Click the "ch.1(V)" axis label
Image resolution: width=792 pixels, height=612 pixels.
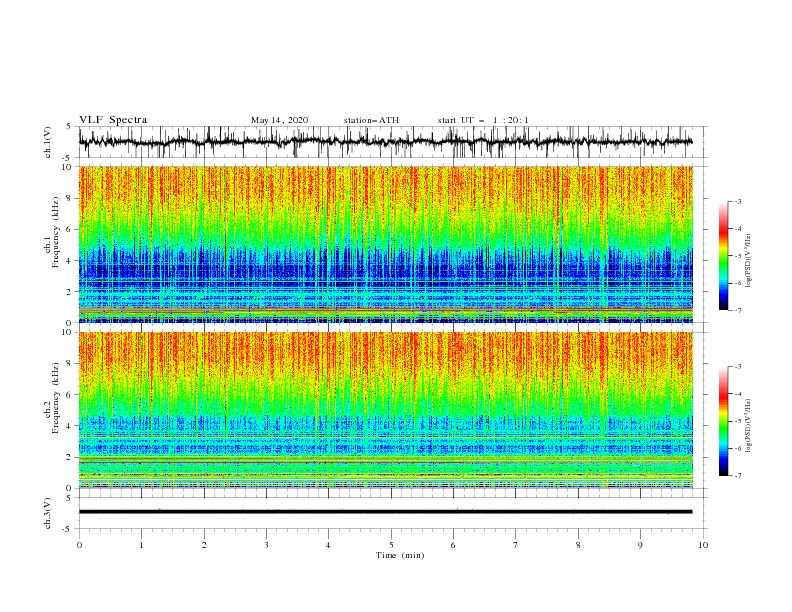click(48, 142)
